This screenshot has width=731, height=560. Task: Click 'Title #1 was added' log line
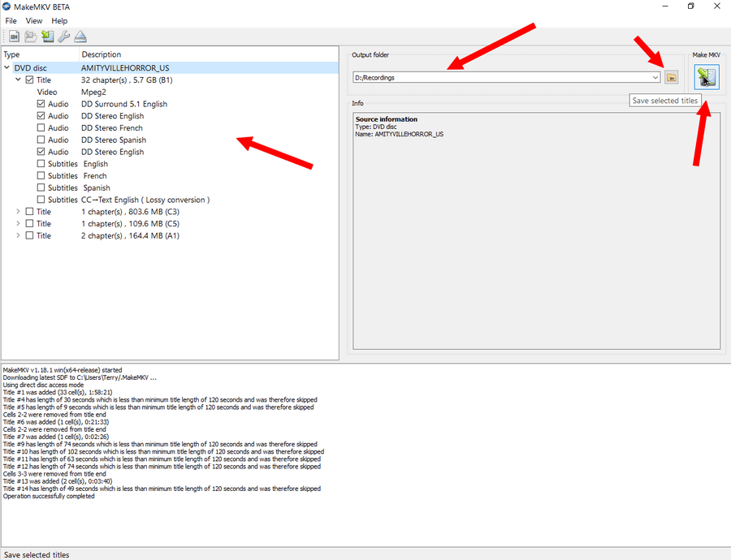point(58,392)
